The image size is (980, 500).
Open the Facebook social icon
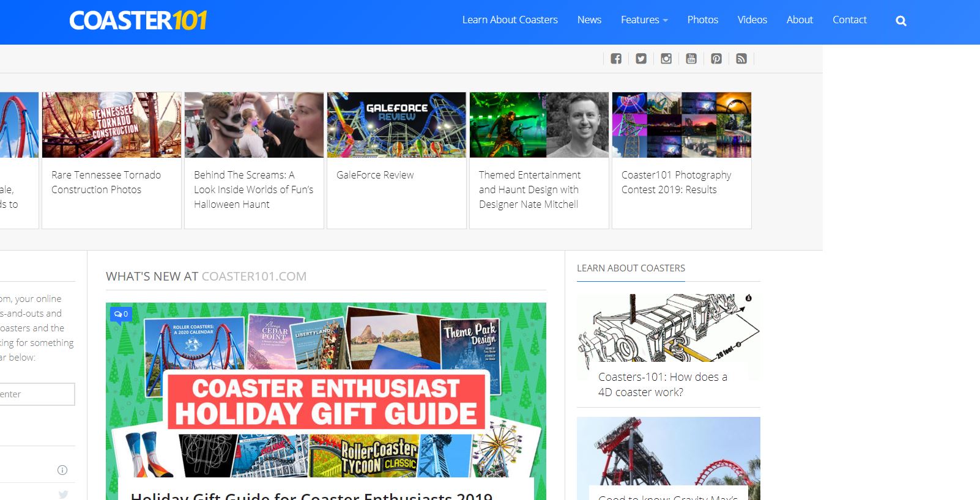click(x=616, y=59)
